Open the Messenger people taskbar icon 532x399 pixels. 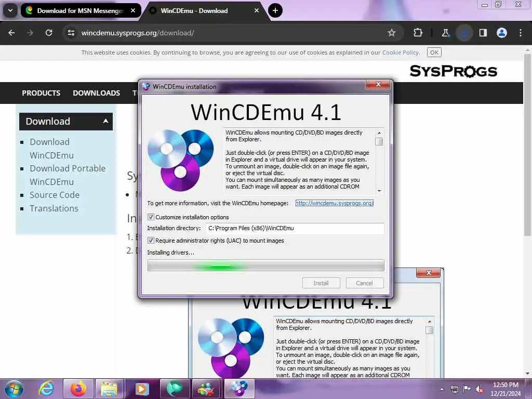coord(206,389)
